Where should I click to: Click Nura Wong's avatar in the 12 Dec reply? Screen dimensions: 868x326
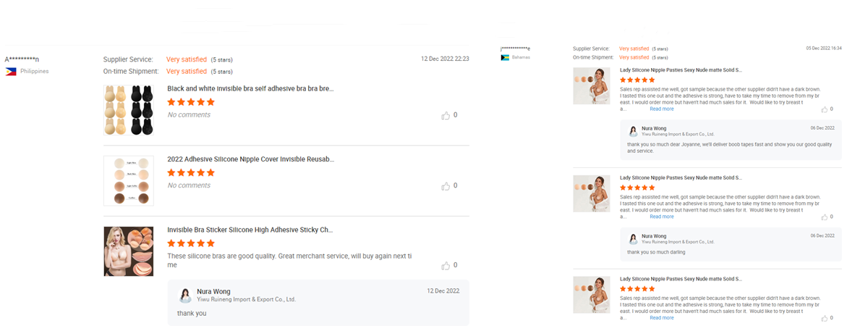pyautogui.click(x=185, y=295)
